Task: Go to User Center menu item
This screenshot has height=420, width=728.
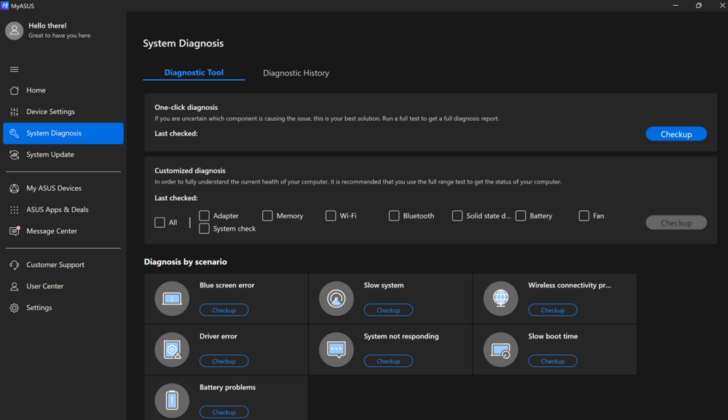Action: pyautogui.click(x=63, y=286)
